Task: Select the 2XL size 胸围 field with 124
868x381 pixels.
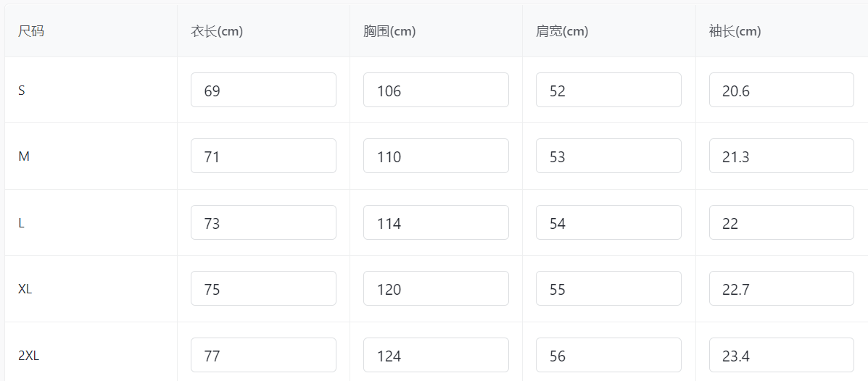Action: (436, 355)
